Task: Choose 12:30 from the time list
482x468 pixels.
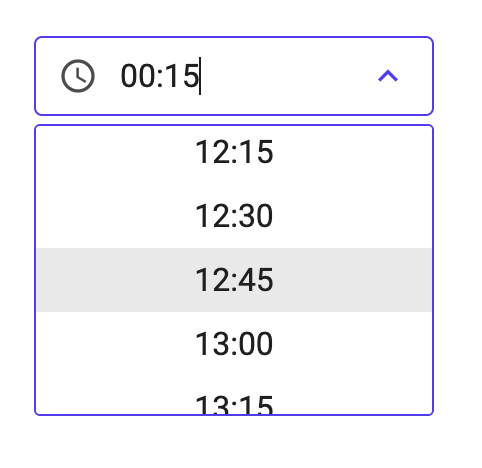Action: (234, 216)
